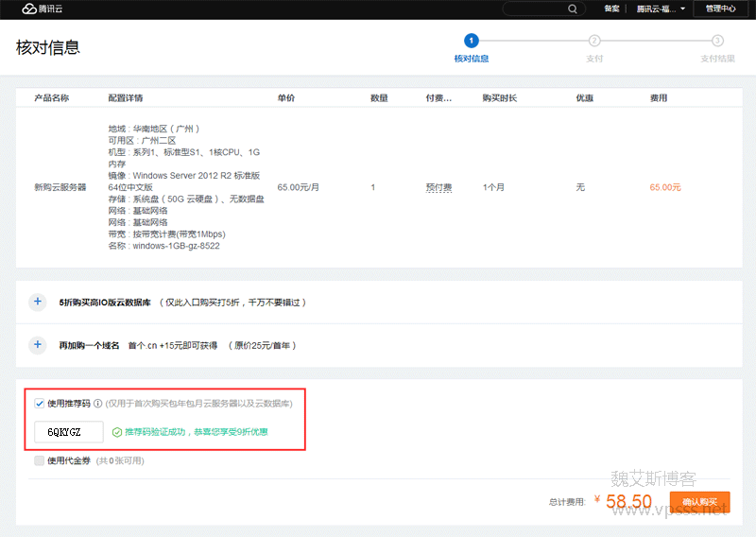Click the green verification success checkmark icon
756x537 pixels.
[x=117, y=432]
